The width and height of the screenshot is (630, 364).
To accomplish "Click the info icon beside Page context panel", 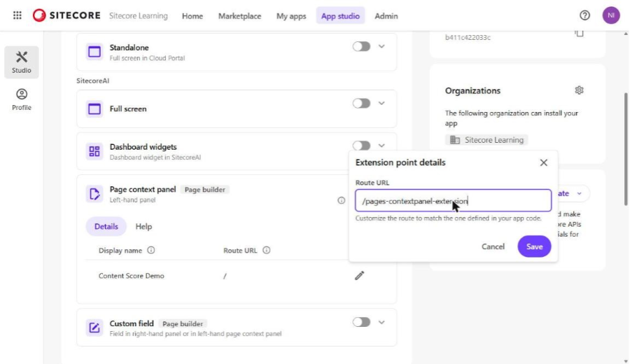I will point(341,200).
